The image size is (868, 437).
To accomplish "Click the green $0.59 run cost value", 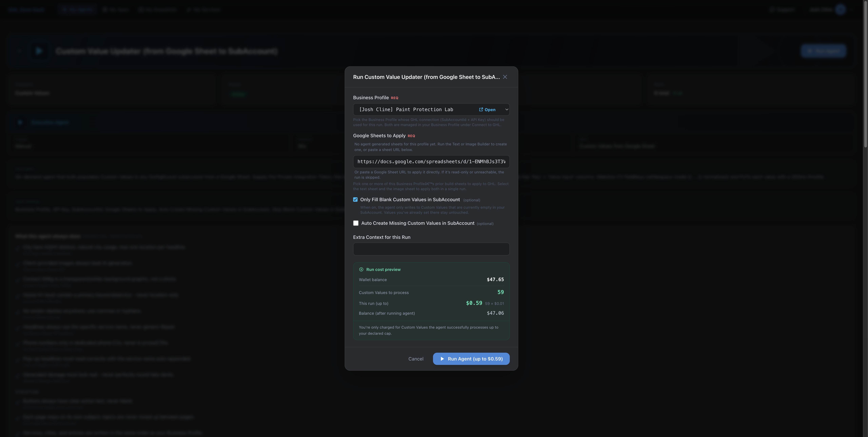I will point(474,303).
